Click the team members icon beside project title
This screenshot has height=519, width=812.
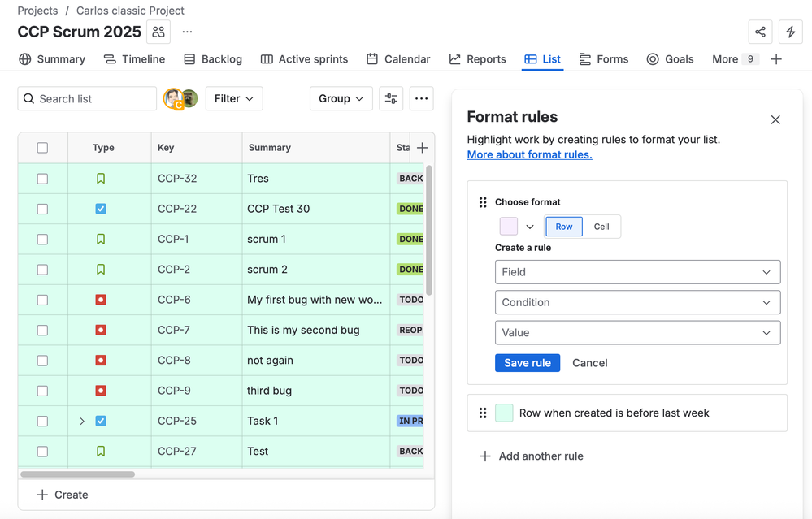(158, 32)
